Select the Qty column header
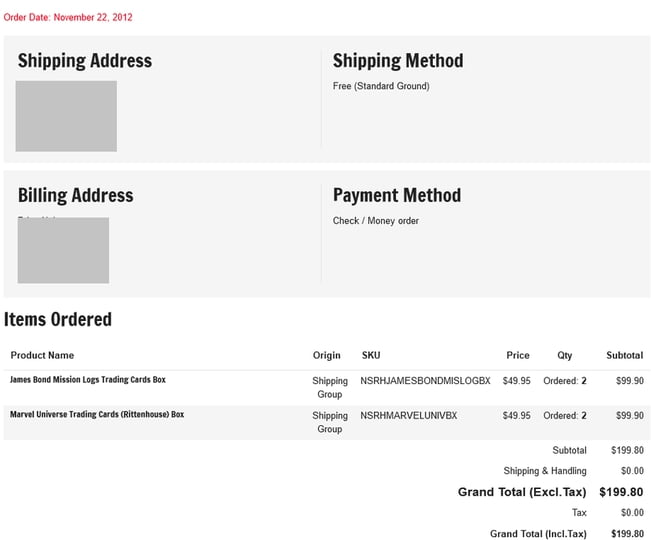Image resolution: width=651 pixels, height=540 pixels. pos(565,355)
